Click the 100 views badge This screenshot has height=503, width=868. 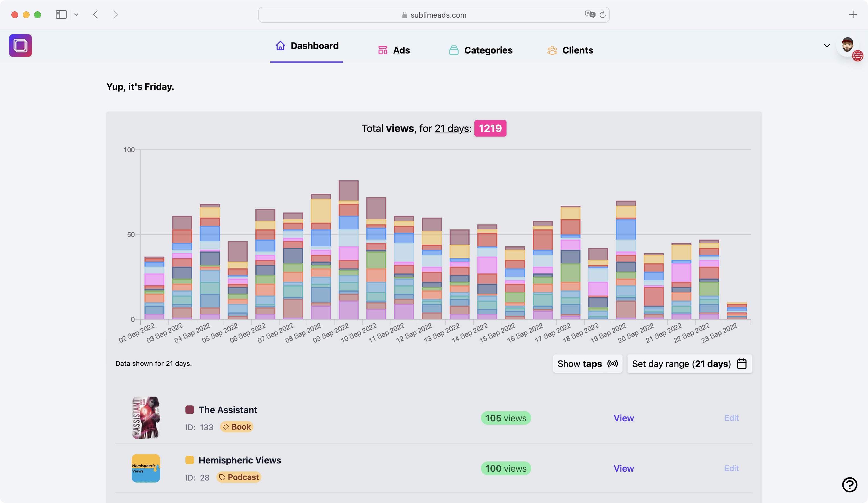506,468
